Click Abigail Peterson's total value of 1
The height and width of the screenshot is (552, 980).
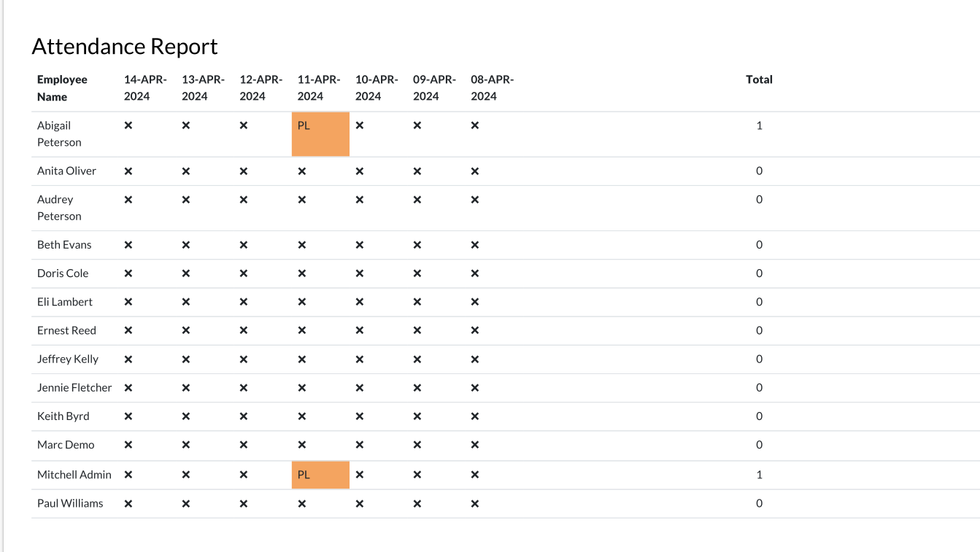(x=759, y=125)
